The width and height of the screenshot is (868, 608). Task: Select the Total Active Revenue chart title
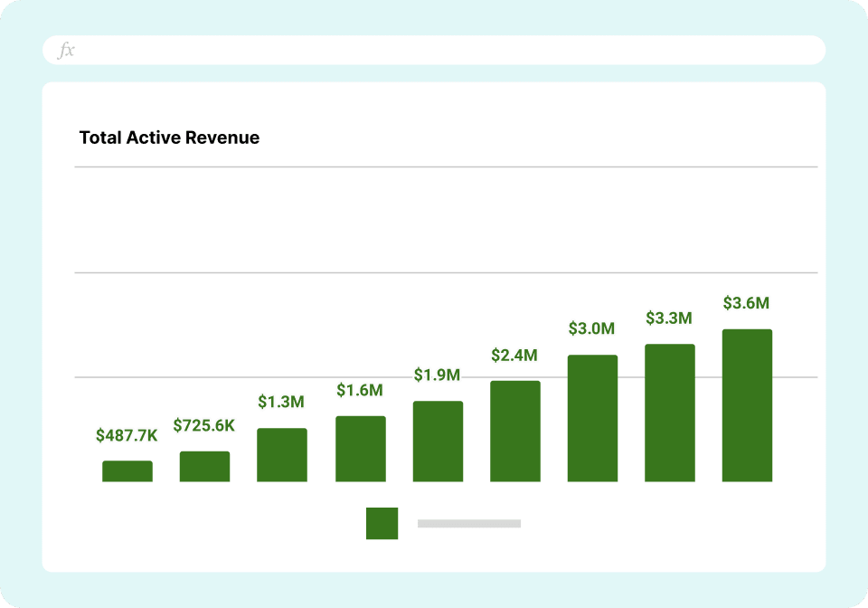(x=169, y=138)
